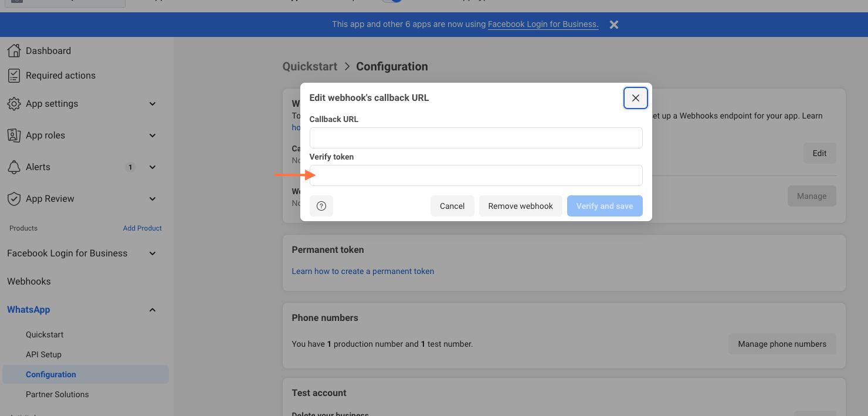Click the App settings gear icon
Screen dimensions: 868x416
14,104
